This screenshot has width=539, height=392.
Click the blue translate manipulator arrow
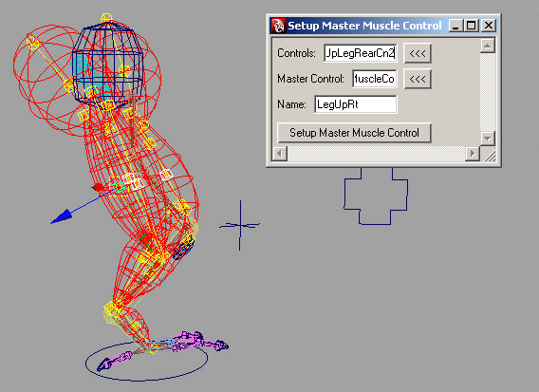(x=62, y=216)
